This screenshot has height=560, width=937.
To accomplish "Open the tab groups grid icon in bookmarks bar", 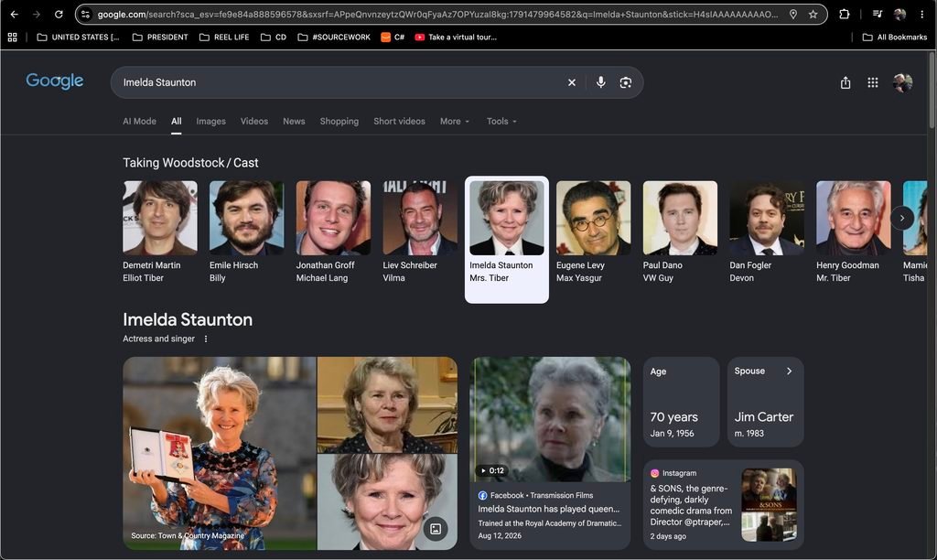I will (13, 37).
